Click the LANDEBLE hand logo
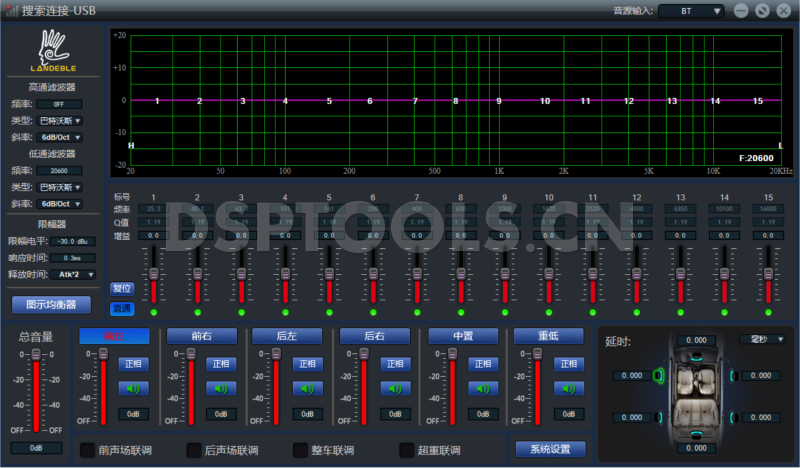The width and height of the screenshot is (800, 468). [x=53, y=50]
